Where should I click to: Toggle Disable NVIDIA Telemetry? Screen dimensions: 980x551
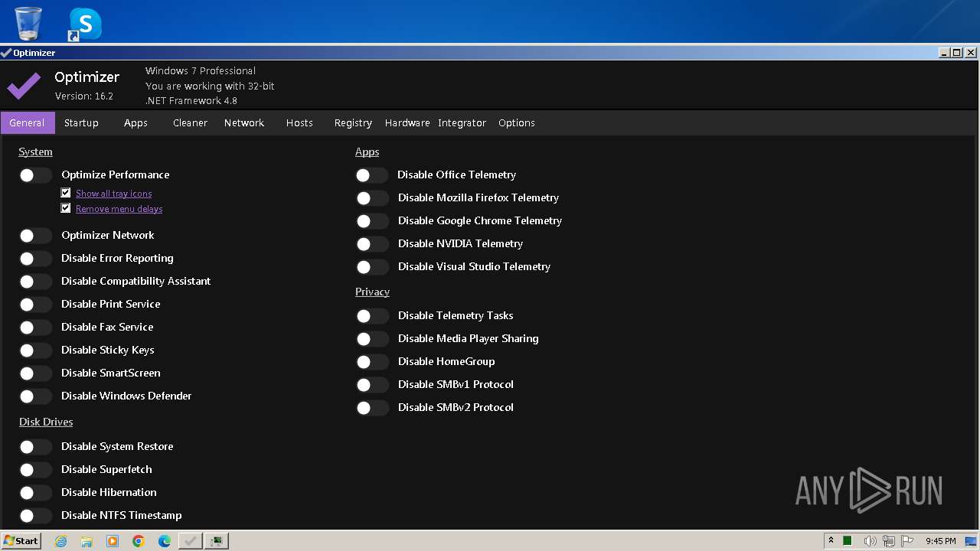click(x=372, y=244)
